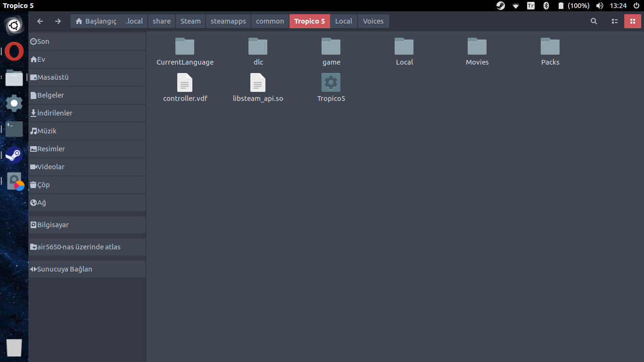Open Çöp trash in sidebar

87,185
